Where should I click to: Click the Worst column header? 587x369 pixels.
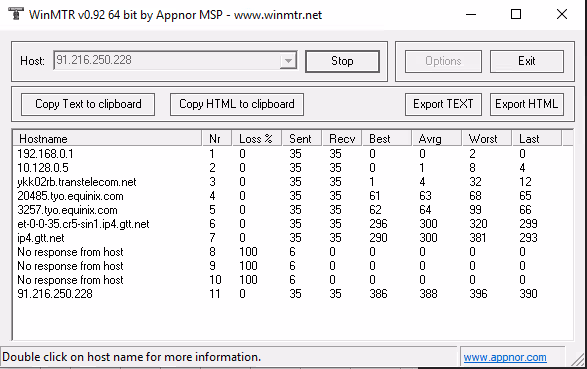pyautogui.click(x=487, y=139)
